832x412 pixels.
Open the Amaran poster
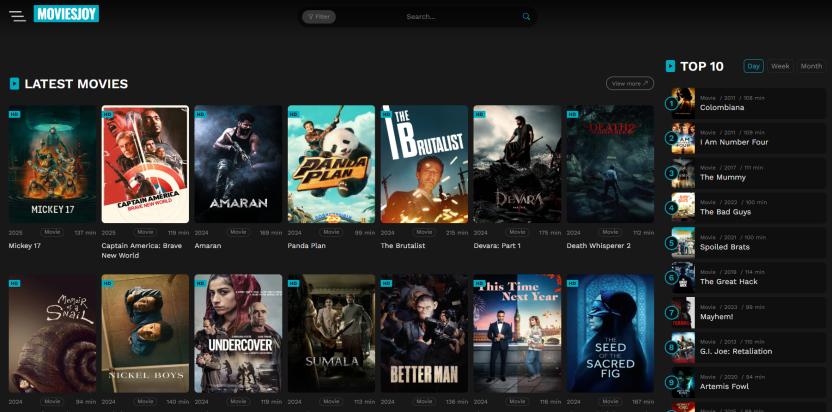pyautogui.click(x=238, y=164)
